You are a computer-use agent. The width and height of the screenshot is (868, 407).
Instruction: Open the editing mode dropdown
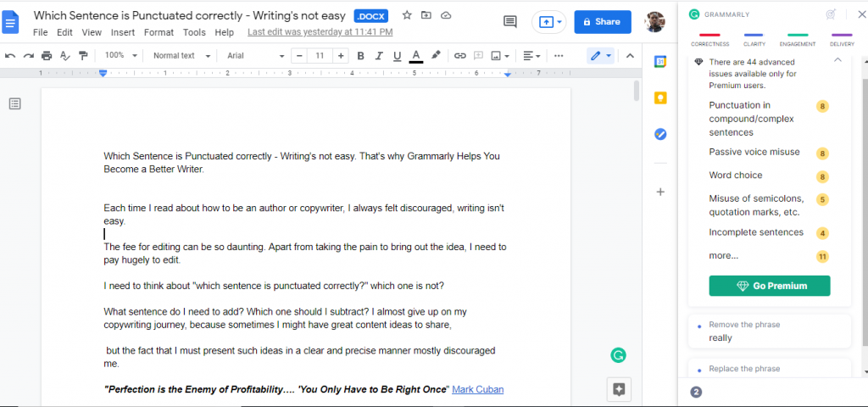click(x=601, y=55)
